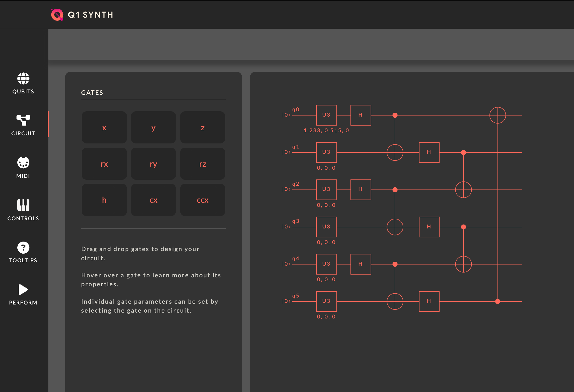Select the h Hadamard gate button

click(x=104, y=200)
